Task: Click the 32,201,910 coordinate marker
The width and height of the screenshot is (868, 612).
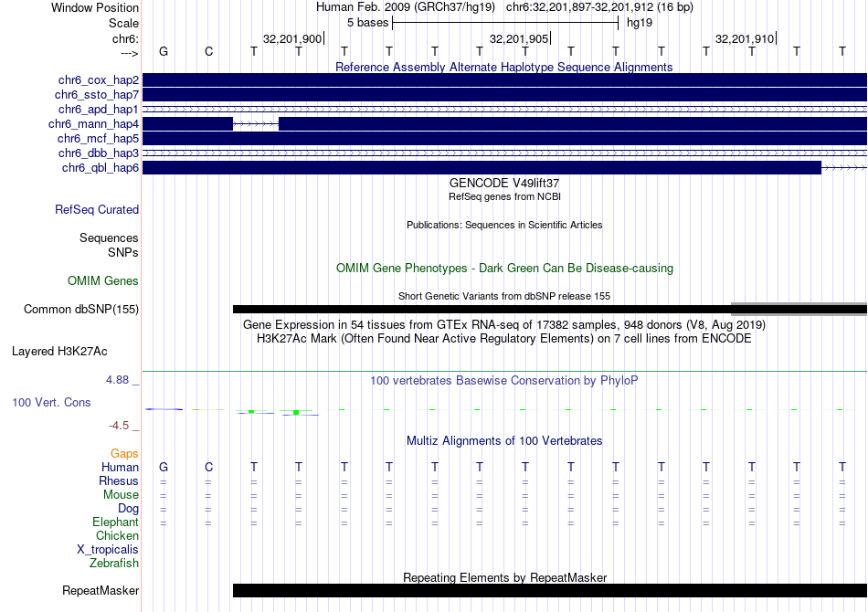Action: point(746,38)
